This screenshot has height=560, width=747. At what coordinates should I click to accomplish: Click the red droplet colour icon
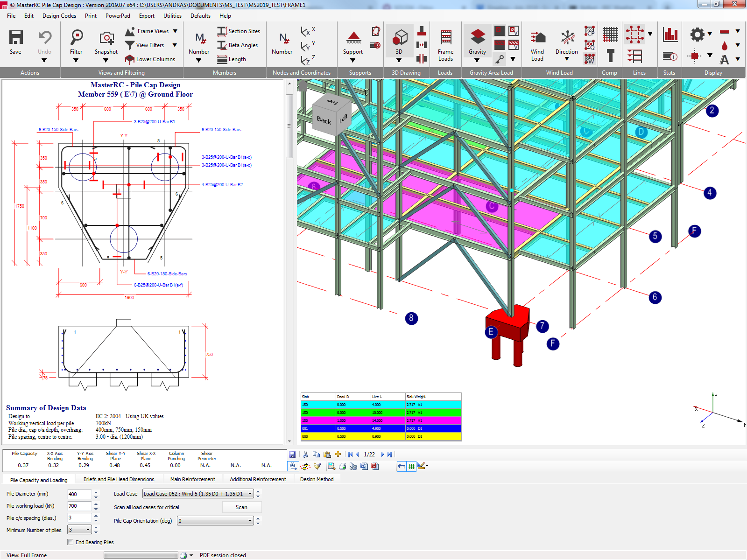(724, 45)
